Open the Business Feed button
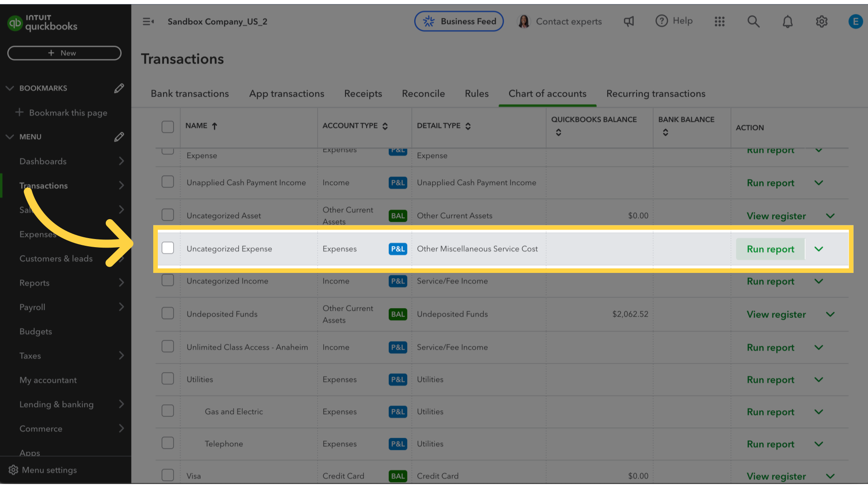Viewport: 868px width, 488px height. click(459, 21)
